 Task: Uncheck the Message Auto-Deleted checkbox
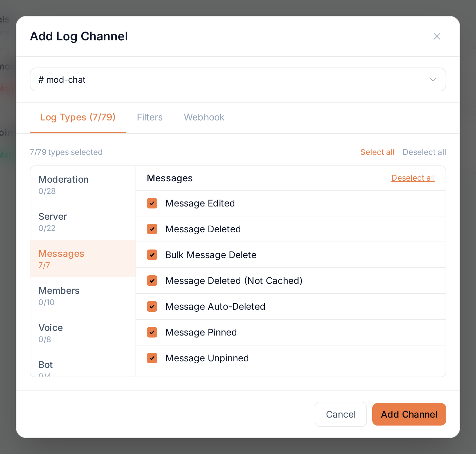pos(152,306)
